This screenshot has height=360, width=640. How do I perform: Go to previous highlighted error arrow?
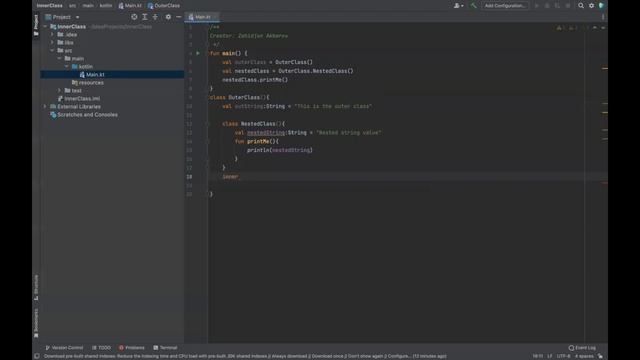click(x=595, y=28)
